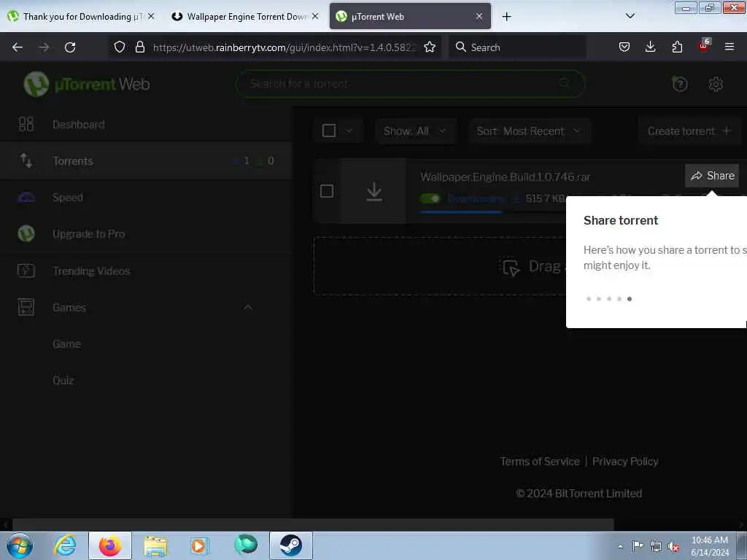Open the Terms of Service link
This screenshot has width=747, height=560.
pos(540,462)
